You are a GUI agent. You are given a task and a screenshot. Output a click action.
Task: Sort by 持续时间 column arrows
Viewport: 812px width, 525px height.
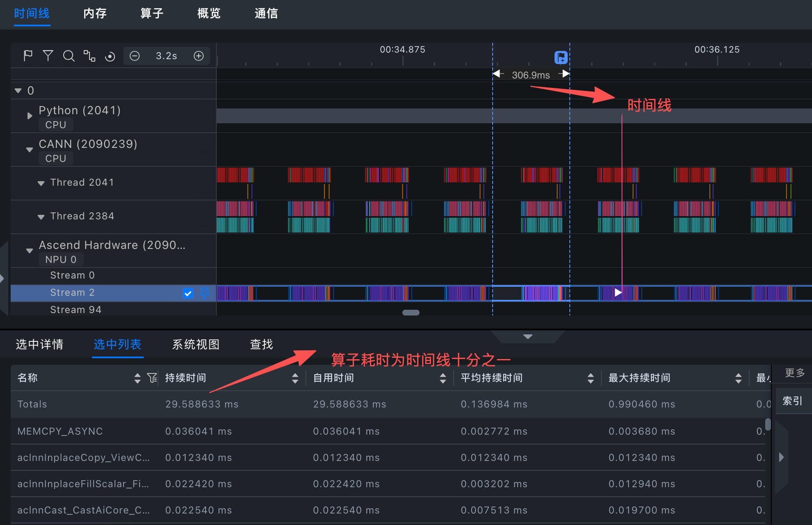point(295,378)
